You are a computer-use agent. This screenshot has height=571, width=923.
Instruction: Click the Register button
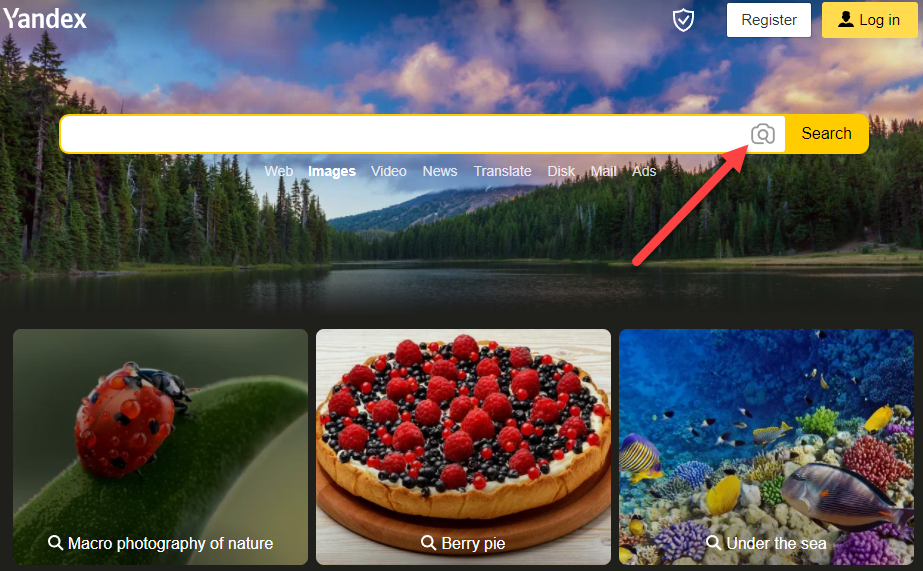(x=769, y=20)
